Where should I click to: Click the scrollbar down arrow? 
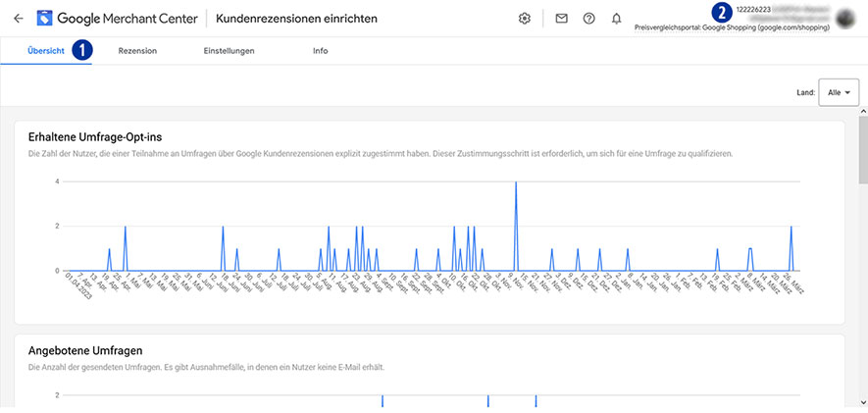(x=863, y=403)
